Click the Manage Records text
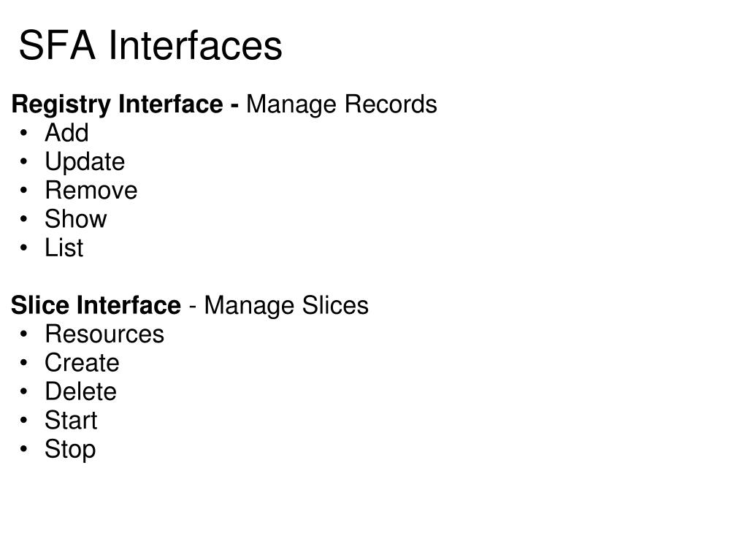This screenshot has height=560, width=747. point(341,104)
